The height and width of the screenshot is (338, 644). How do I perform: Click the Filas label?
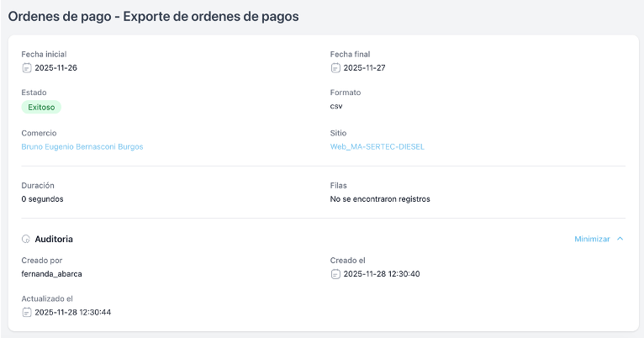339,186
